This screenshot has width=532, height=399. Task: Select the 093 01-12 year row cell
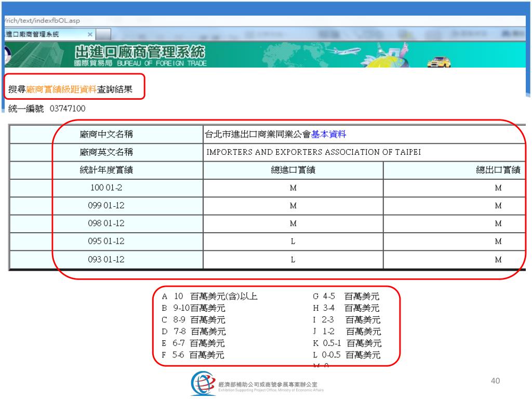click(106, 260)
